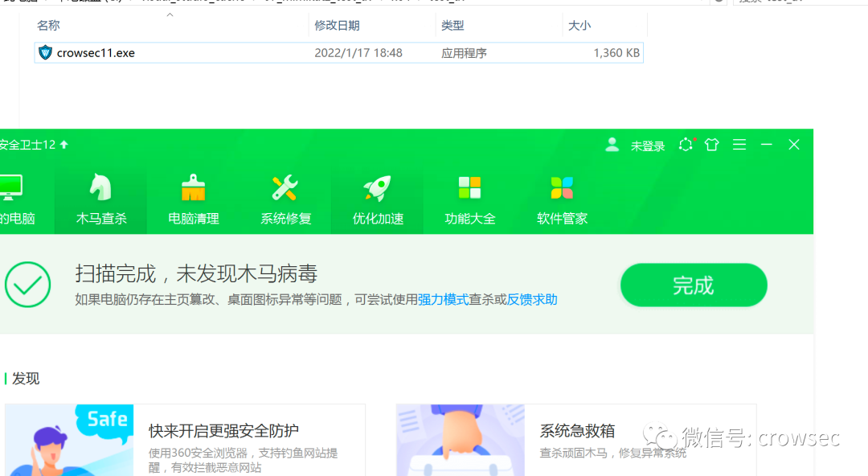Screen dimensions: 868x476
Task: Close the 360 Security Guard window
Action: pos(794,145)
